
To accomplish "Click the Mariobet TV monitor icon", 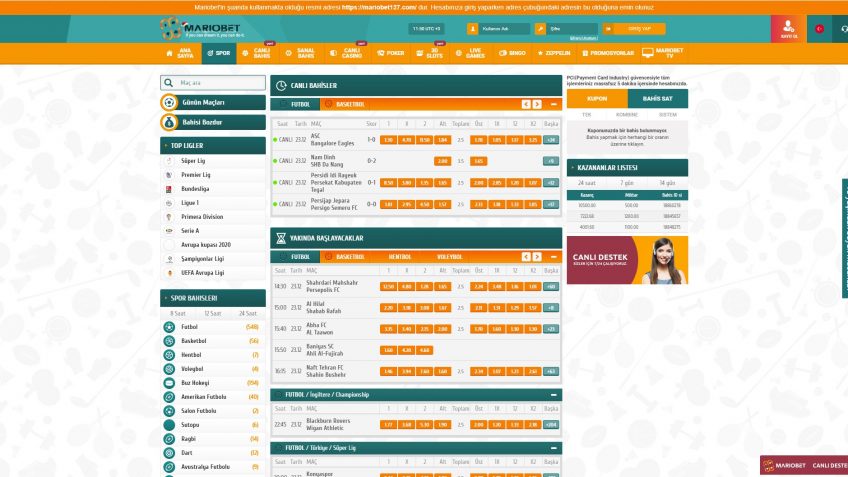I will coord(647,53).
